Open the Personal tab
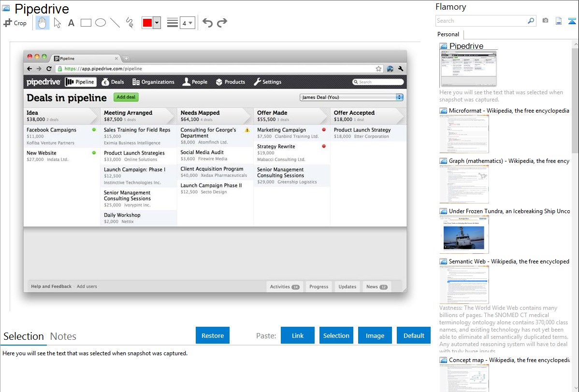 point(449,34)
